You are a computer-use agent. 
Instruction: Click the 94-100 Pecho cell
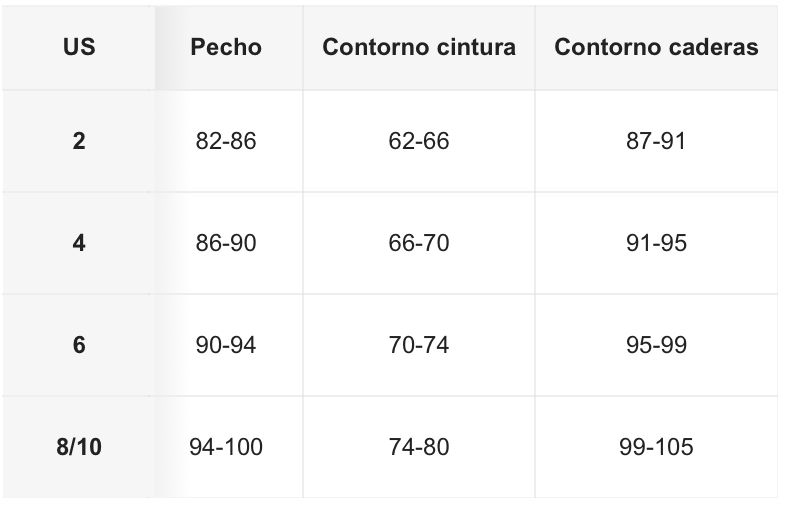tap(226, 447)
